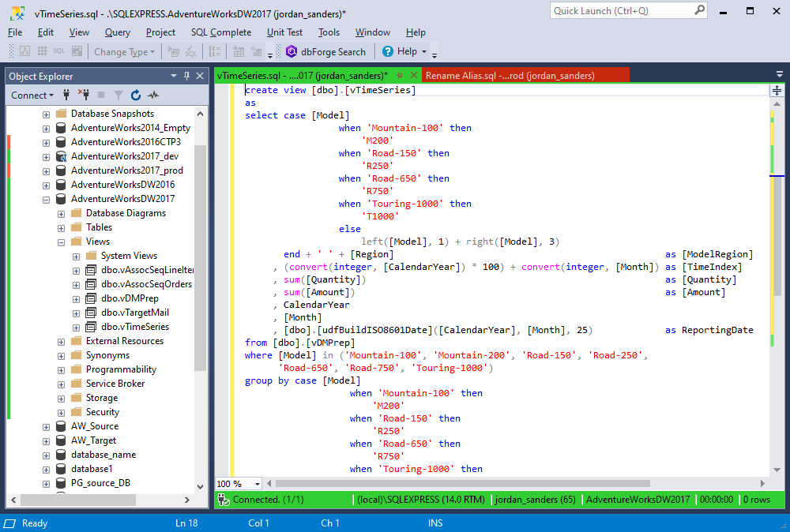Click the AdventureWorks2017_dev database icon
Viewport: 790px width, 532px height.
[x=61, y=156]
